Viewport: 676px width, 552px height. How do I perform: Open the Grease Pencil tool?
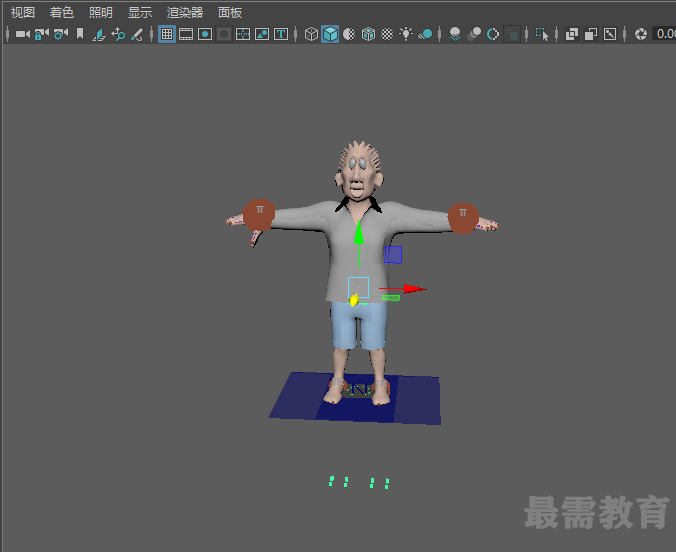point(137,34)
